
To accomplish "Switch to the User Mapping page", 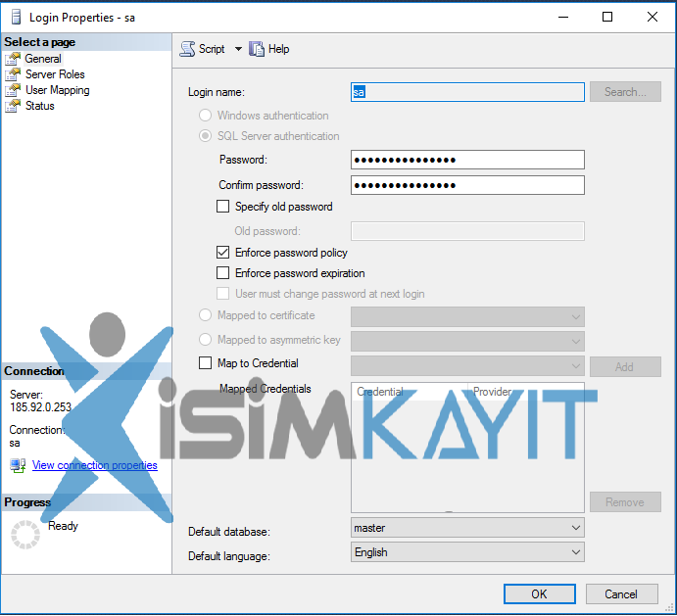I will [x=58, y=90].
